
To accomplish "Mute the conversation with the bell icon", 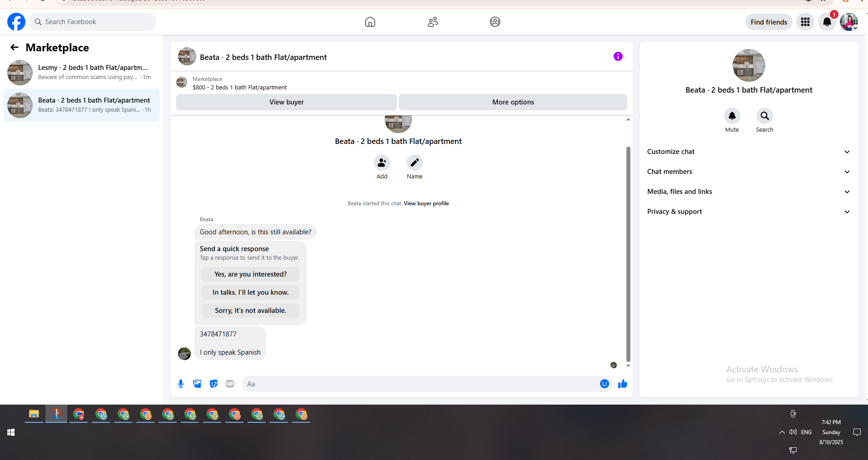I will tap(732, 116).
